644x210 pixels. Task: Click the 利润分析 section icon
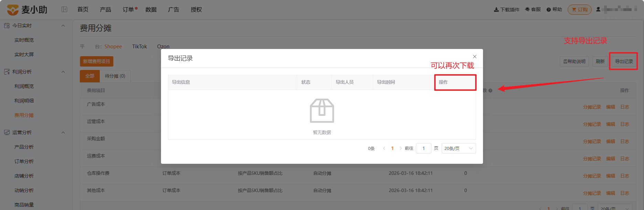pyautogui.click(x=7, y=72)
